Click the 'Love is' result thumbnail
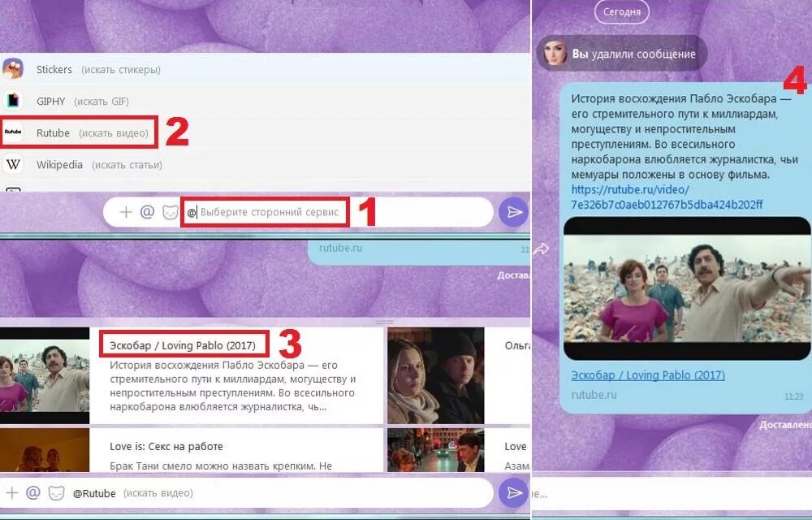This screenshot has width=812, height=520. 45,449
